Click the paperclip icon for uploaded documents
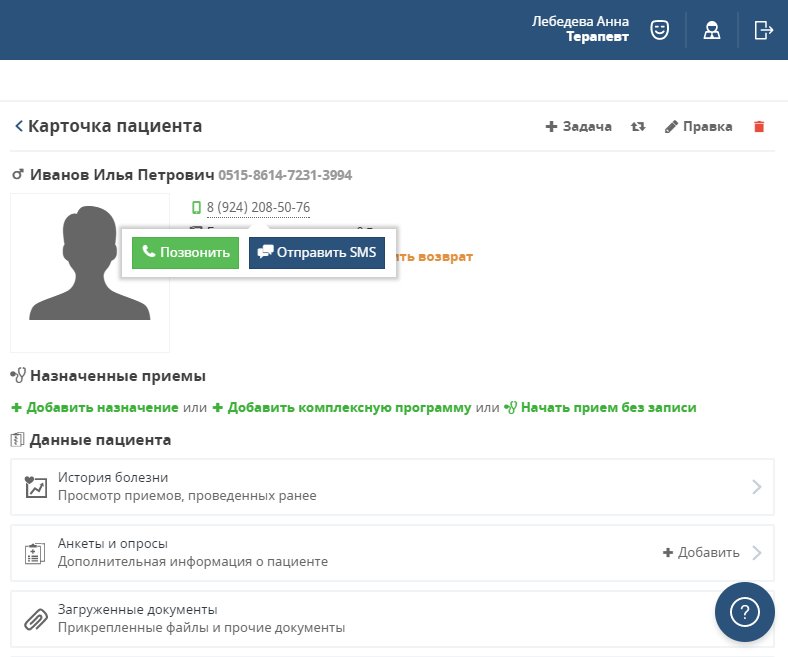Screen dimensions: 788x657 point(35,619)
